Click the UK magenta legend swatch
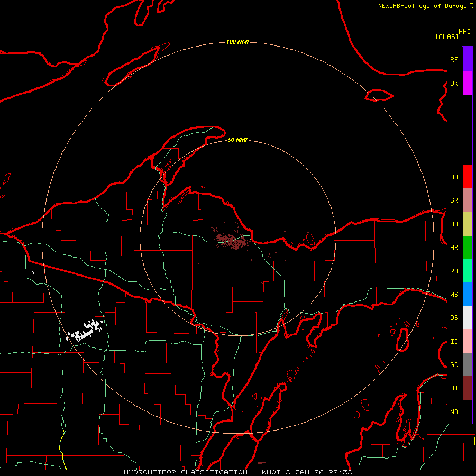This screenshot has height=476, width=476. tap(467, 83)
